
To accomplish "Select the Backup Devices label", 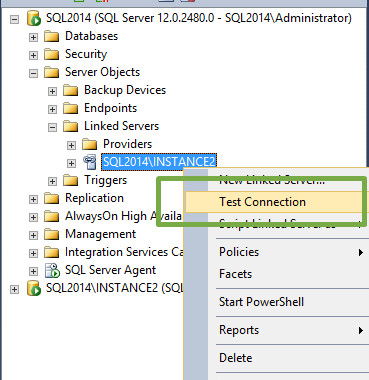I will point(125,90).
